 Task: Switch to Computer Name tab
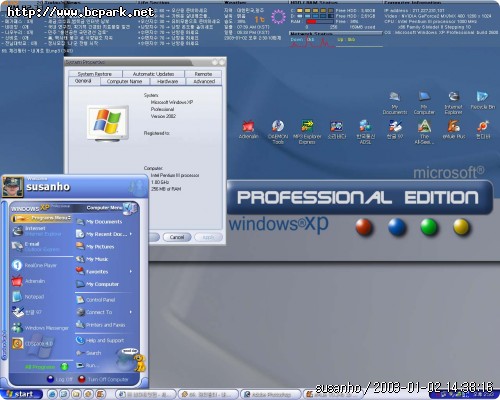[124, 81]
